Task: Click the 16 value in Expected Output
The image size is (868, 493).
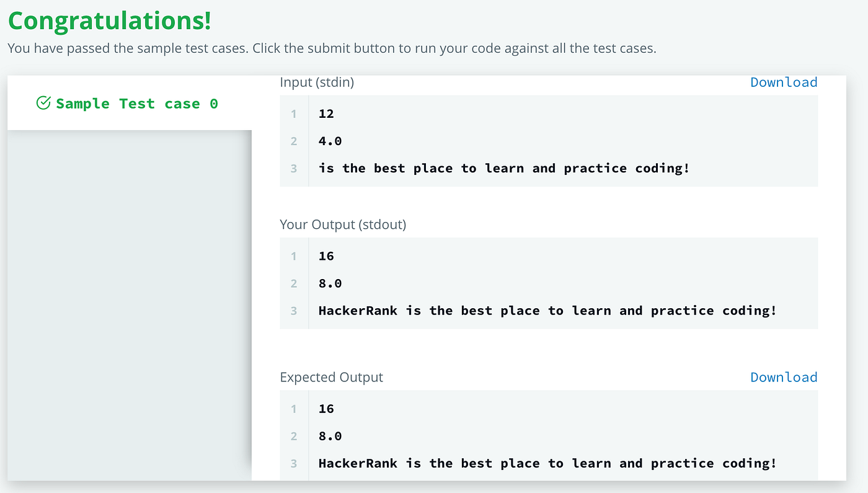Action: coord(326,409)
